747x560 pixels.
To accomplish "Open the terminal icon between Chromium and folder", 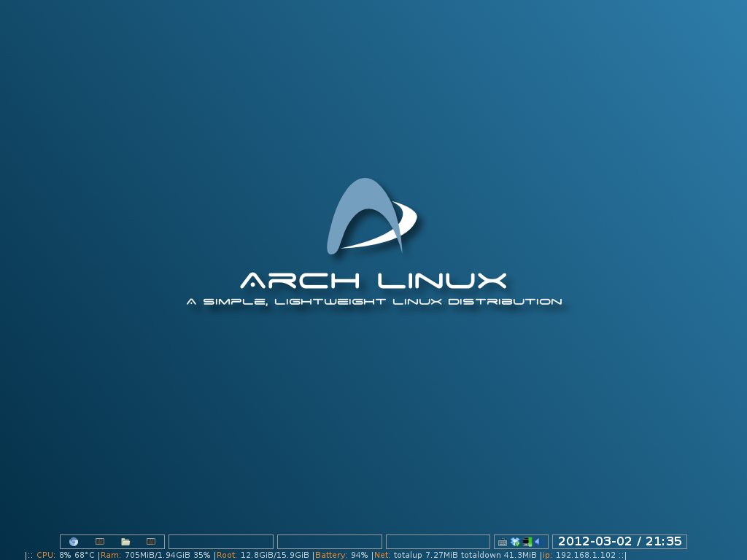I will click(99, 542).
